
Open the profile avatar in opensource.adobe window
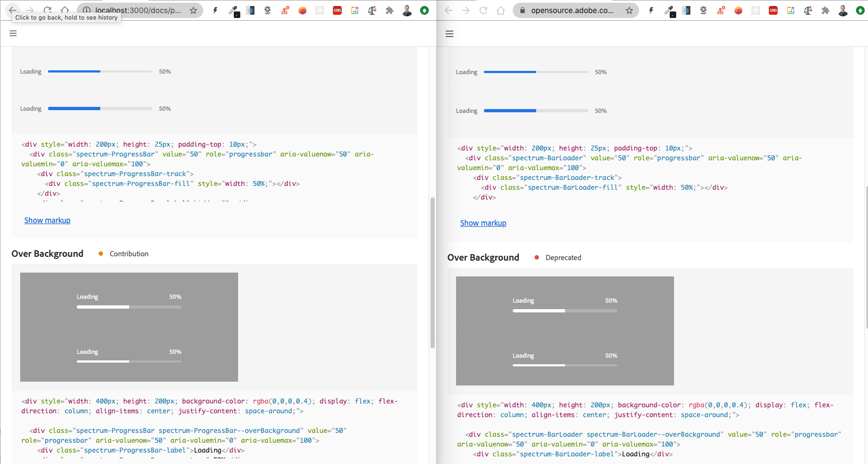[x=843, y=10]
